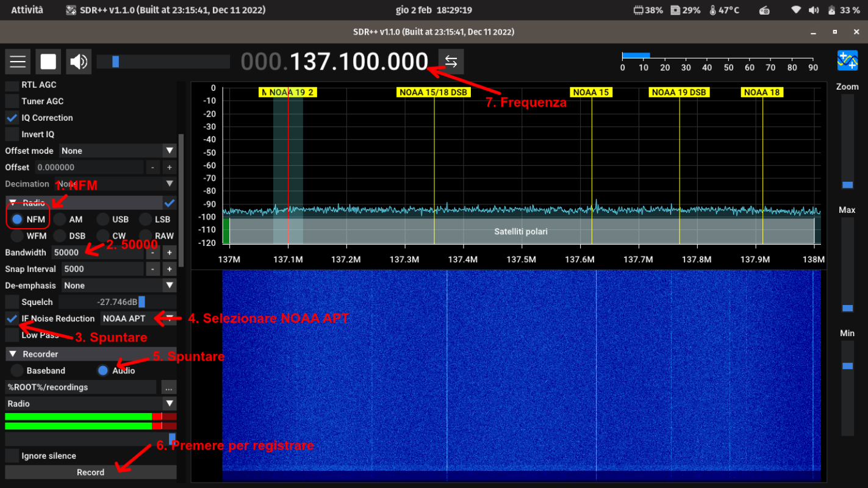Select the NOAA 15 bookmark label
Screen dimensions: 868x488
591,92
